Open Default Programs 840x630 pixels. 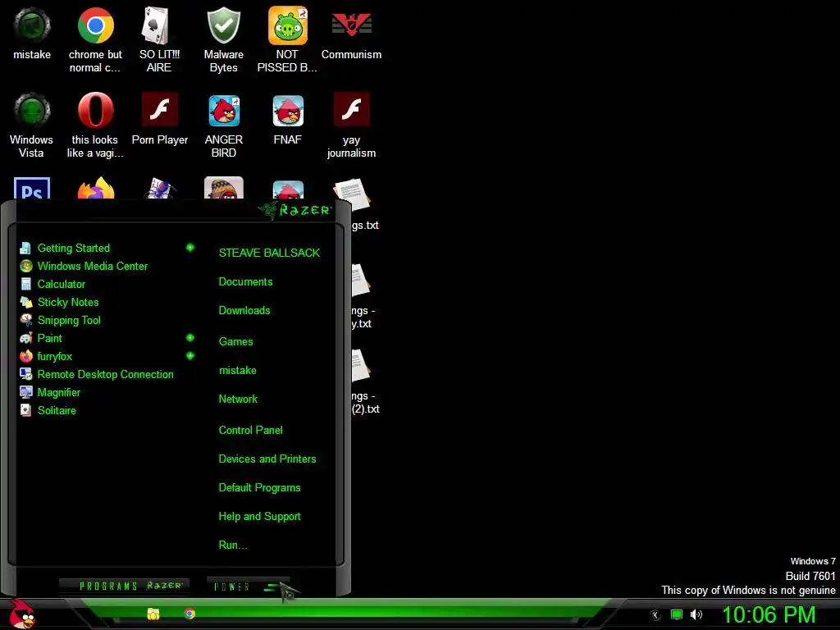tap(259, 488)
